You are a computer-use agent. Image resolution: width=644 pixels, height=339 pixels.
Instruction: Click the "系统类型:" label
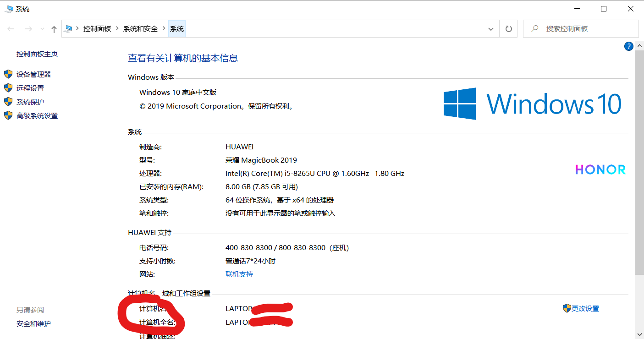154,200
